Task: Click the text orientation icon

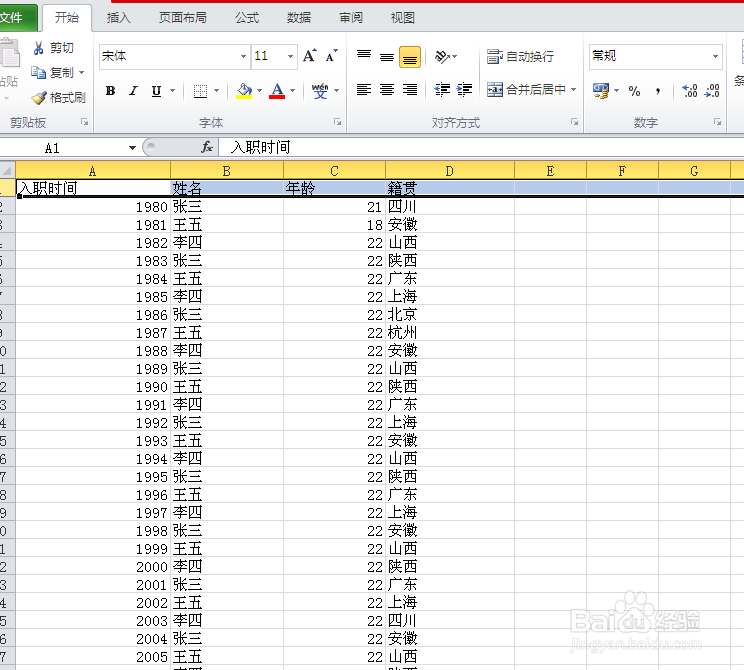Action: 442,57
